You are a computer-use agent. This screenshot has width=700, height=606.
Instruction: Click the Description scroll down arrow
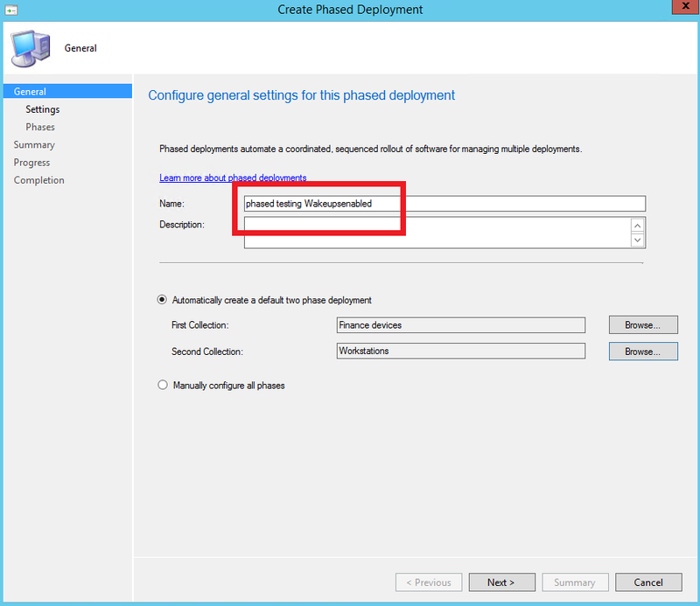click(x=638, y=240)
